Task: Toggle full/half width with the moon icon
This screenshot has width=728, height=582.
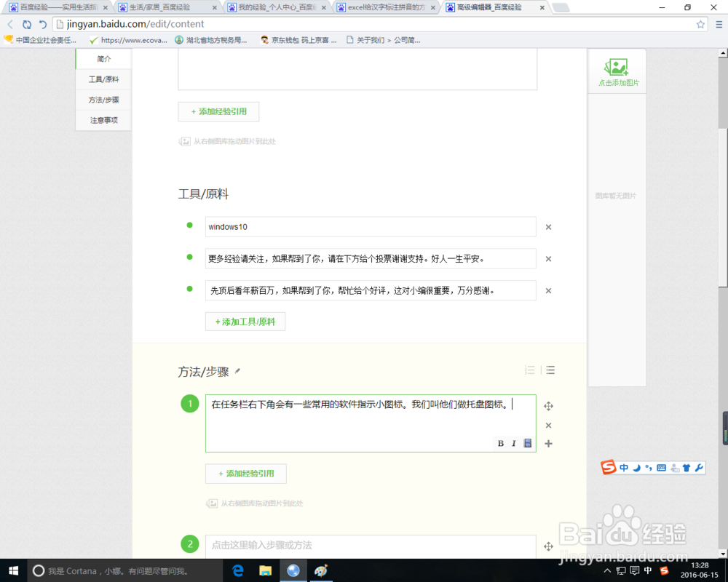Action: 637,468
